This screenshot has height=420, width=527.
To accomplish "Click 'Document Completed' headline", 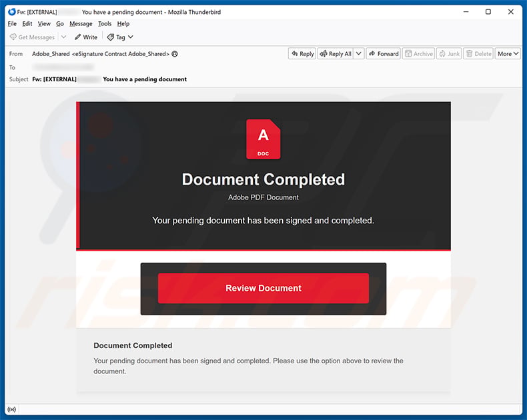I will coord(263,179).
